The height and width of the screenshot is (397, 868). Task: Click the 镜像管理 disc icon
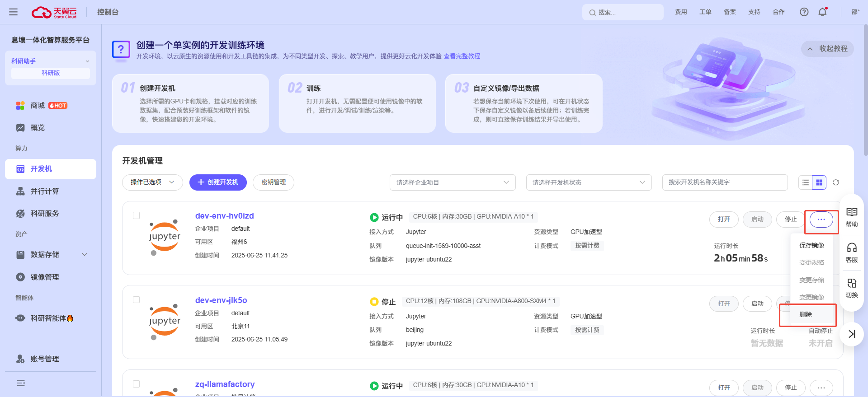click(x=20, y=277)
